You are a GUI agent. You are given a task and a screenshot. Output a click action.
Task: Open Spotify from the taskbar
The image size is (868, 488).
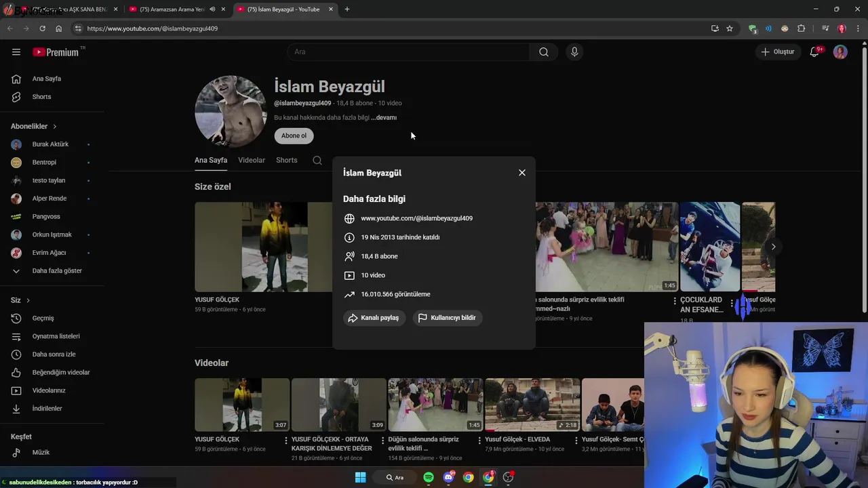click(429, 477)
